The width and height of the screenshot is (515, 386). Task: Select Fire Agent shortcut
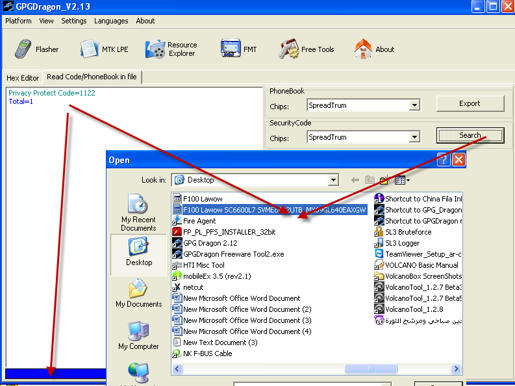point(195,221)
